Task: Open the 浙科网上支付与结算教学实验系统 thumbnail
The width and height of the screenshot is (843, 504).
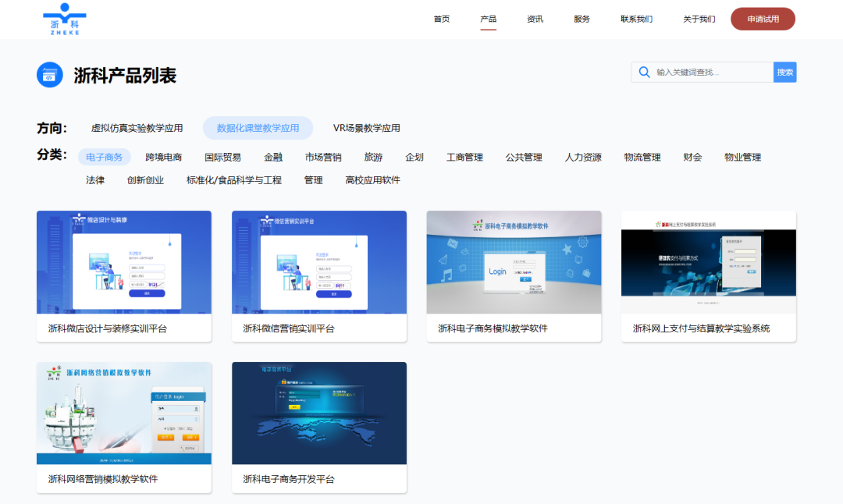Action: 707,263
